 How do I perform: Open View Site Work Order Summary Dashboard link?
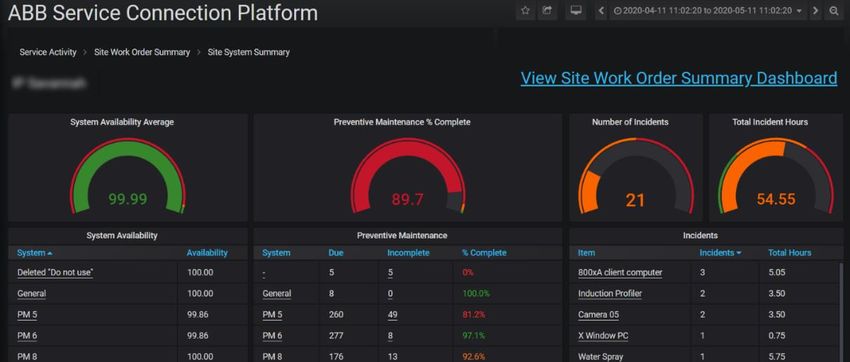coord(679,78)
